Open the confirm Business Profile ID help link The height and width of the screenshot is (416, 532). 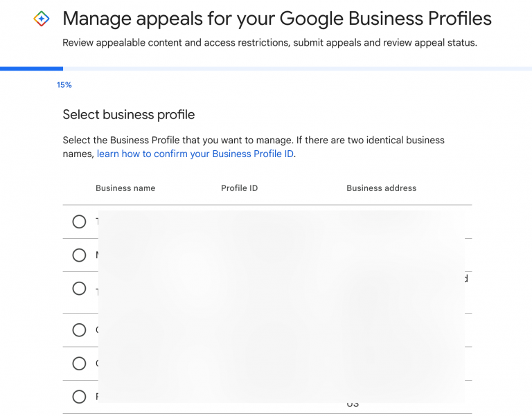click(196, 154)
